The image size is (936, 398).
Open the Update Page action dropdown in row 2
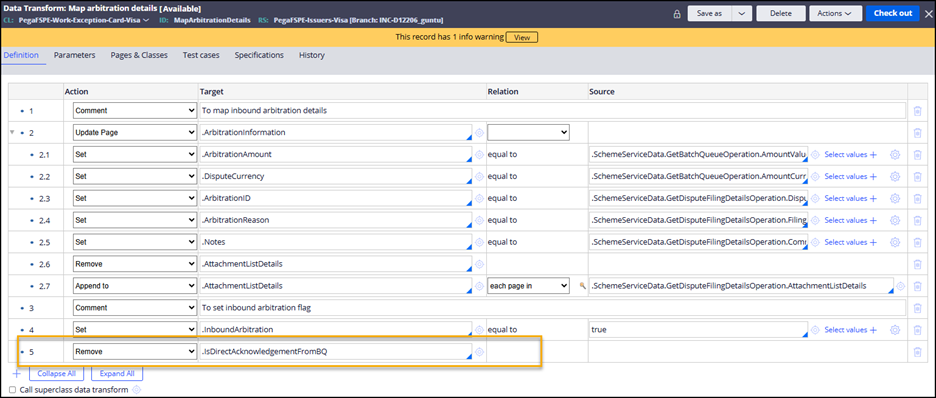click(135, 132)
